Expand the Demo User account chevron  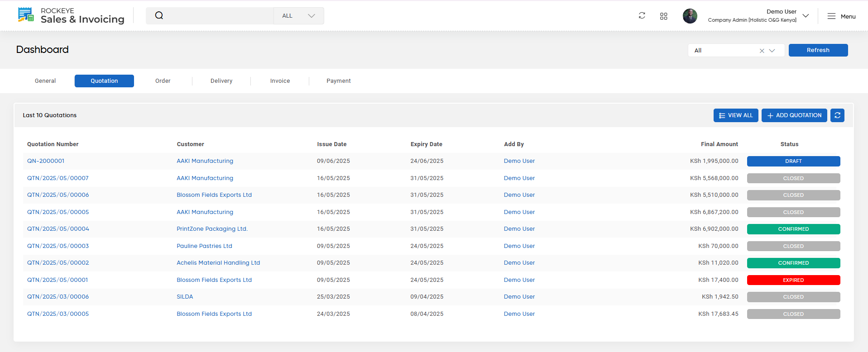tap(806, 15)
